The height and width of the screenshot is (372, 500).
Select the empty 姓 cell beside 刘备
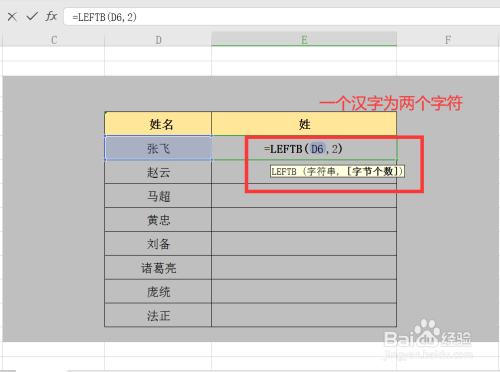click(304, 244)
